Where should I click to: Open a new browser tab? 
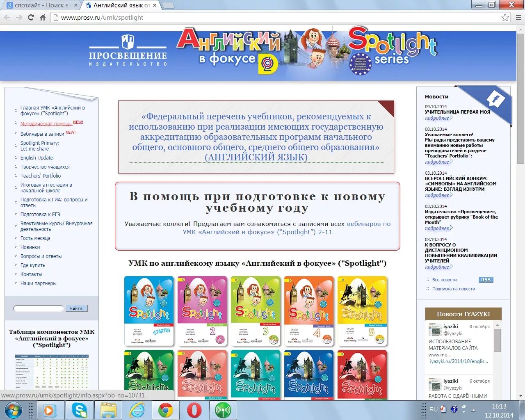168,5
